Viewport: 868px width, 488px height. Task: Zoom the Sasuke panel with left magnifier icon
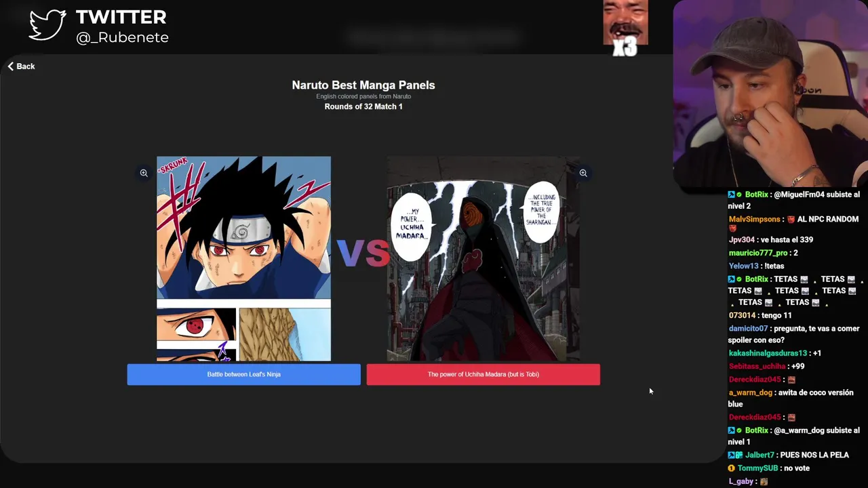click(144, 173)
